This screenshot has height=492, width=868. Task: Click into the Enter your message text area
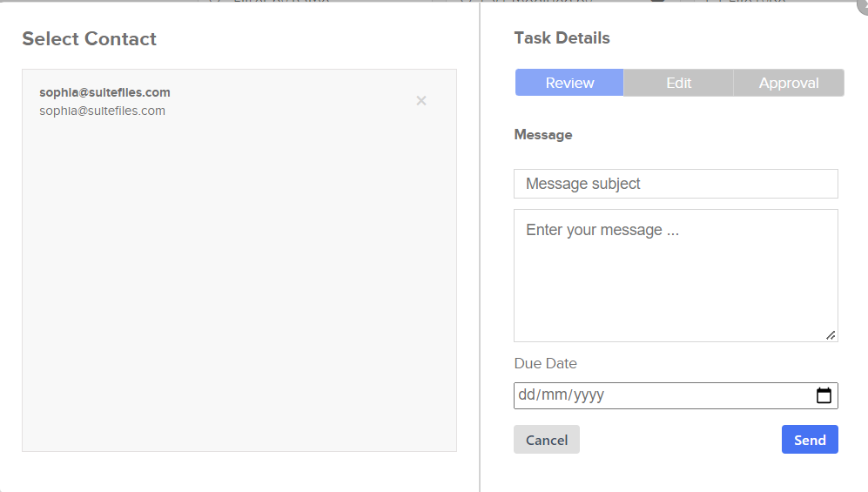click(676, 275)
